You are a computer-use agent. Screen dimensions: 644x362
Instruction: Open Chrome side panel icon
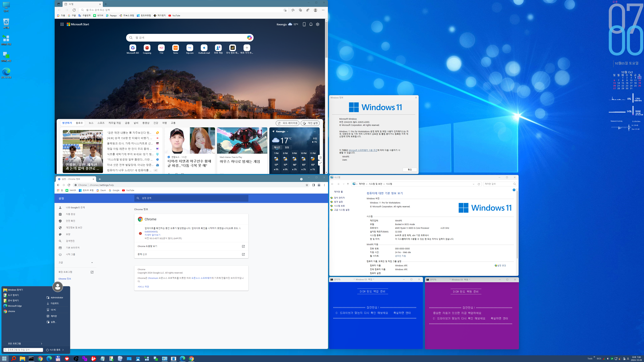pyautogui.click(x=313, y=185)
